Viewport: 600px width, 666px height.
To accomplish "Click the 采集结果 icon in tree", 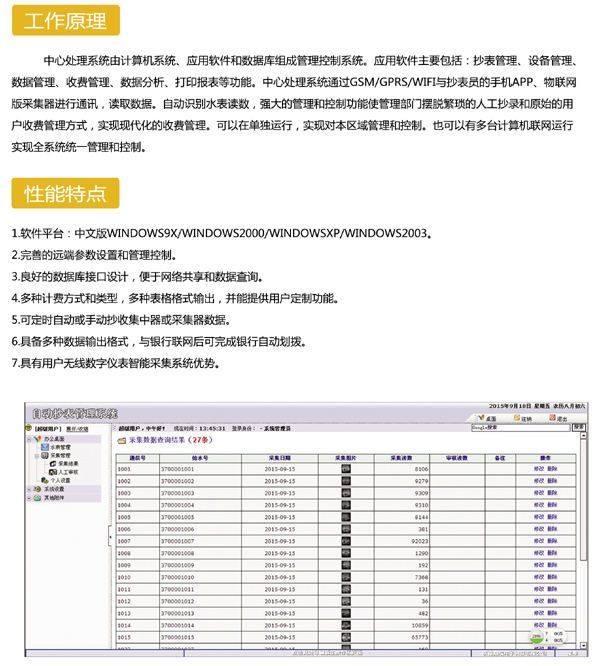I will click(x=53, y=463).
